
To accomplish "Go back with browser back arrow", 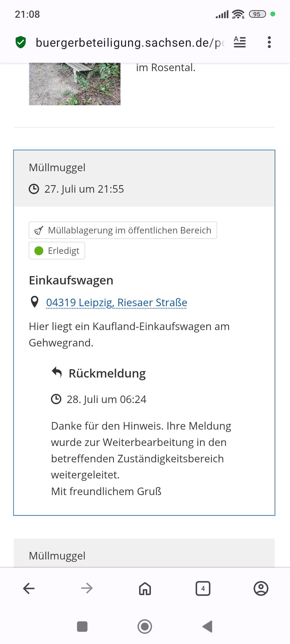I will [x=29, y=588].
